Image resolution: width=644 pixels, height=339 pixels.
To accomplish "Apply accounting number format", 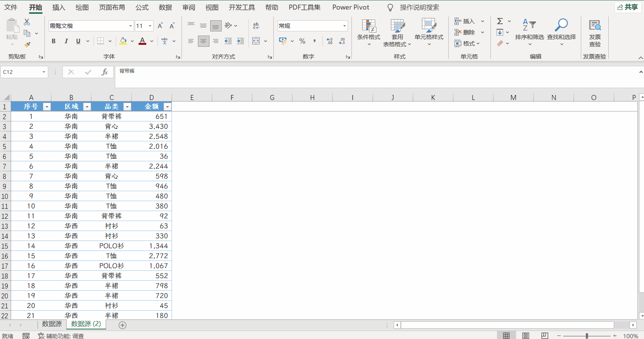I will click(283, 41).
